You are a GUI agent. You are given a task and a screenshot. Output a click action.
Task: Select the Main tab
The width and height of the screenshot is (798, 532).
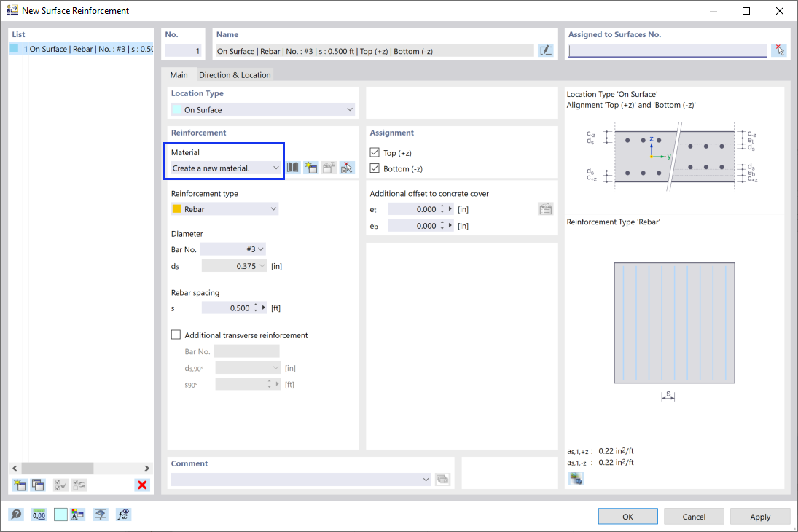click(179, 74)
